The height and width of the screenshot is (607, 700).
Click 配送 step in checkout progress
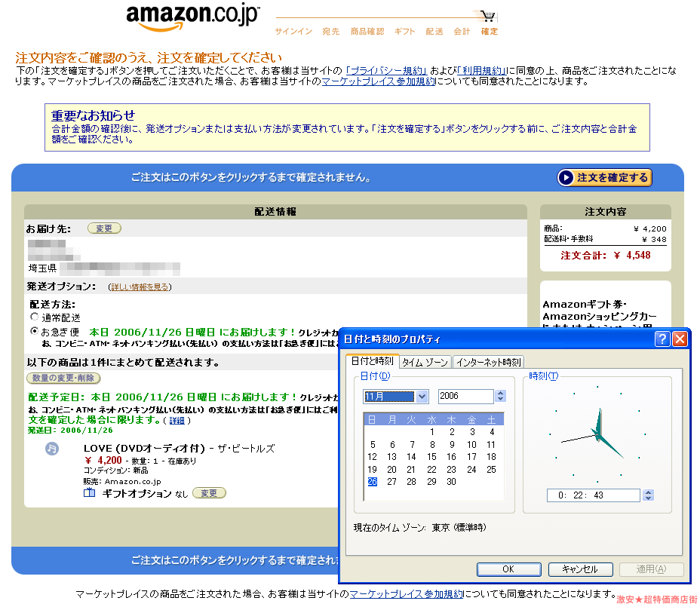[434, 31]
